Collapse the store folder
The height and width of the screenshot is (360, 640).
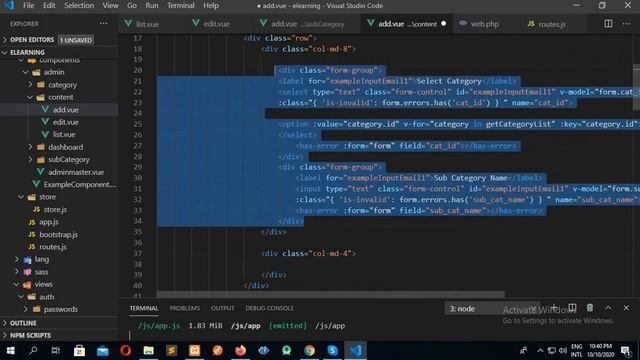point(47,197)
